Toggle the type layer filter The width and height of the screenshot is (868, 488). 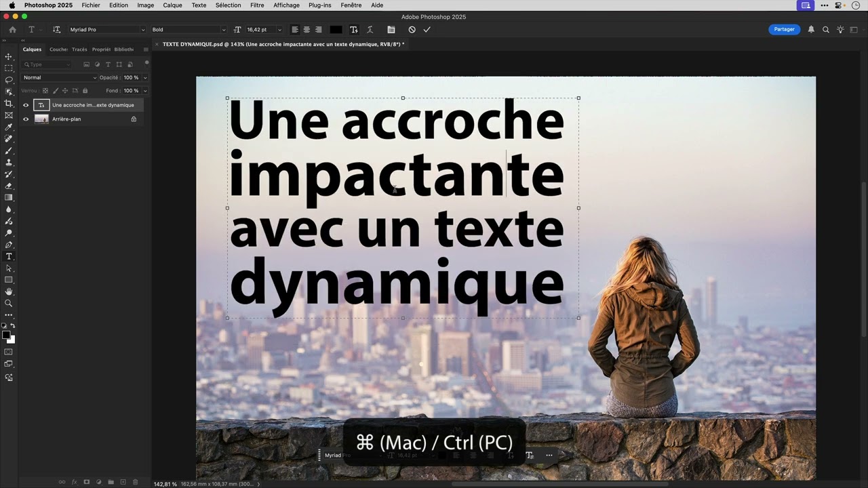[x=108, y=64]
